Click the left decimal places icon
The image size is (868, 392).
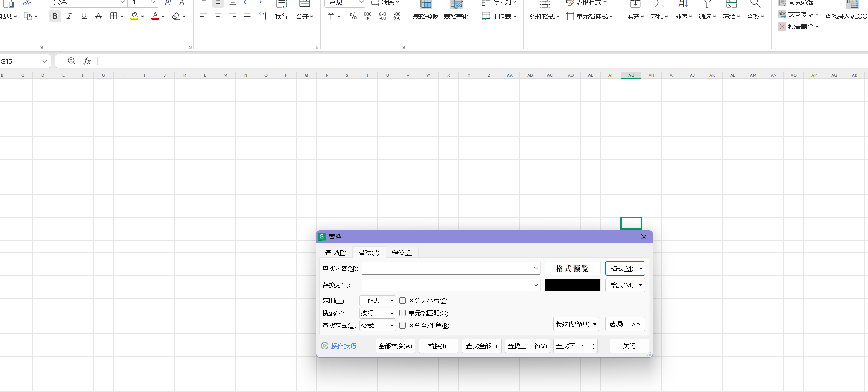[382, 17]
